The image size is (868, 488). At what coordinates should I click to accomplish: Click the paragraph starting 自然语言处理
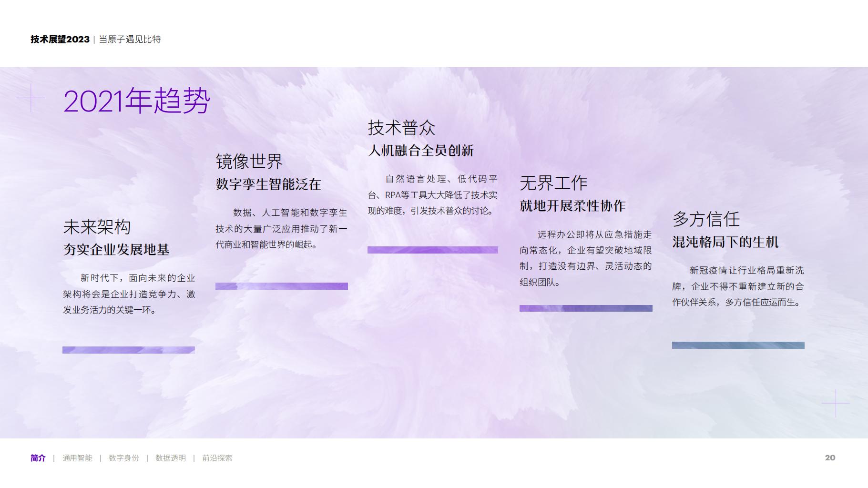(x=433, y=194)
